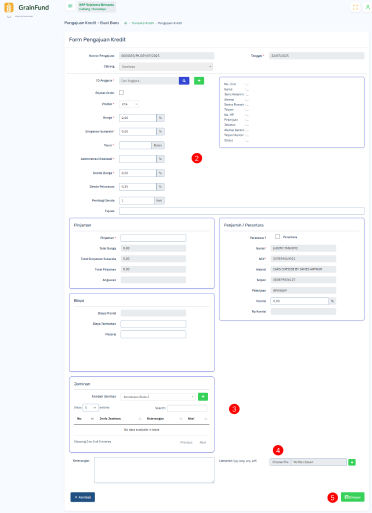Click the Nomor Pengajuan field
The height and width of the screenshot is (513, 372).
point(166,56)
